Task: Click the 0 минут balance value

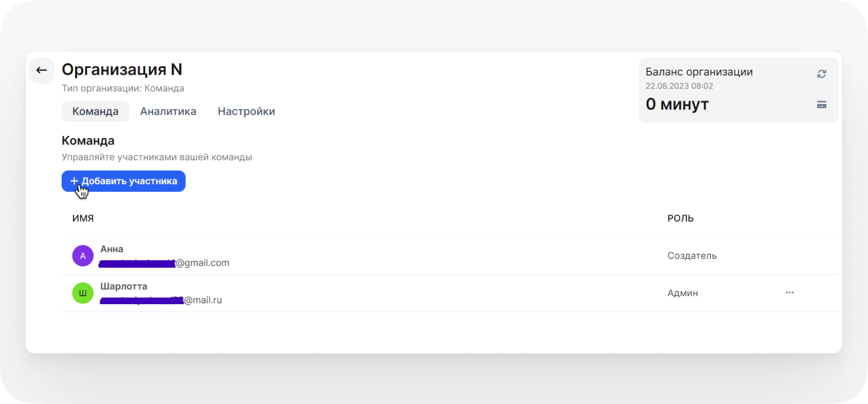Action: (677, 104)
